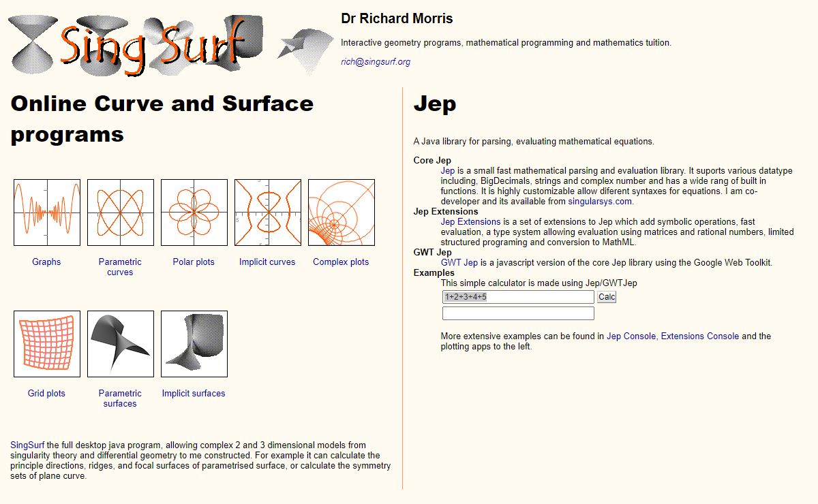Visit the singularsys.com link

click(600, 202)
